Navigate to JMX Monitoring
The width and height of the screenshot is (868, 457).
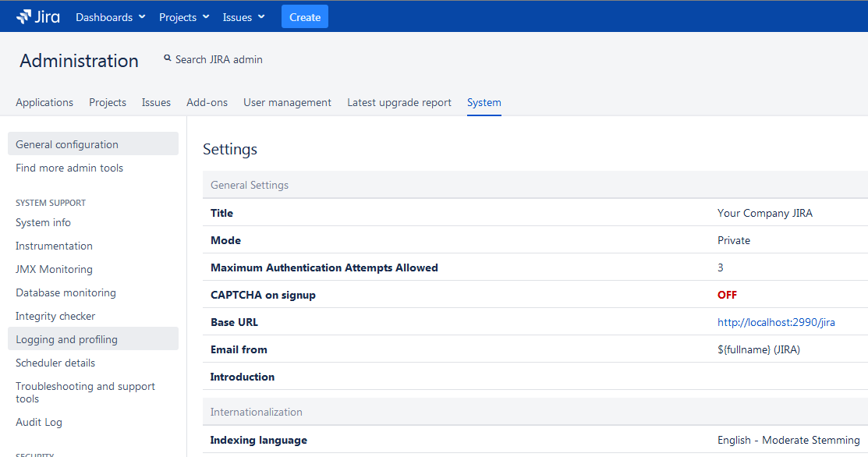click(x=54, y=269)
